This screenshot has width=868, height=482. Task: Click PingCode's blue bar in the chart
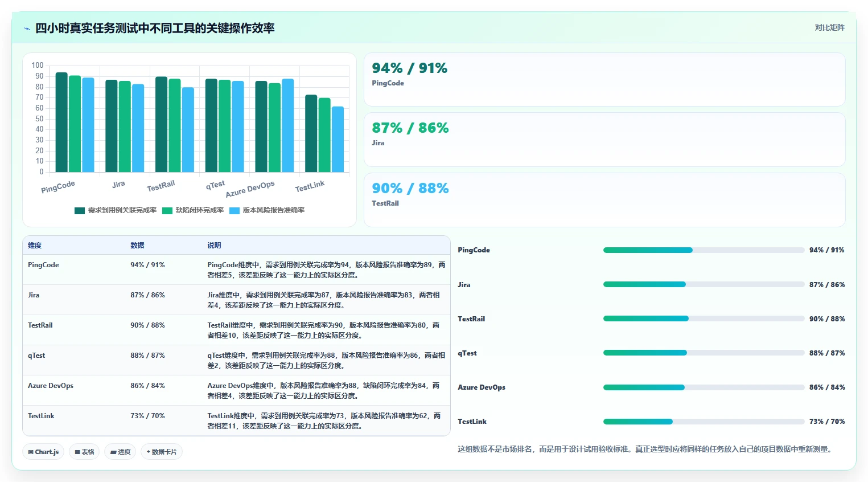coord(88,125)
